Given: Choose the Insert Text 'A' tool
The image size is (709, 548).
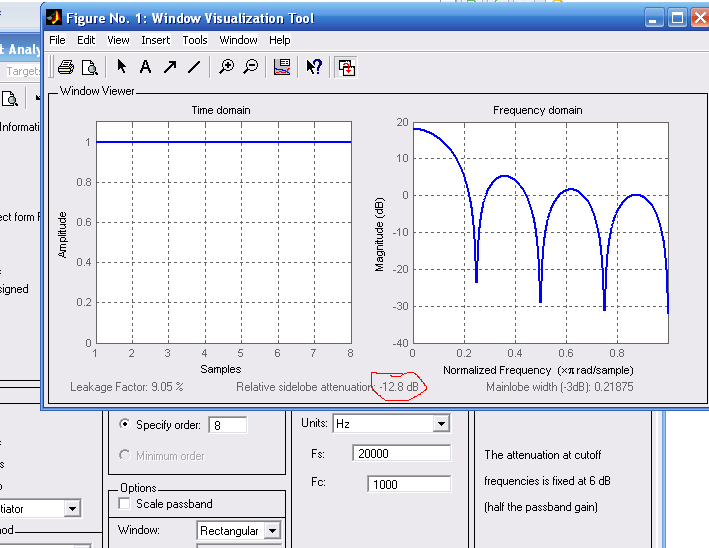Looking at the screenshot, I should [145, 67].
